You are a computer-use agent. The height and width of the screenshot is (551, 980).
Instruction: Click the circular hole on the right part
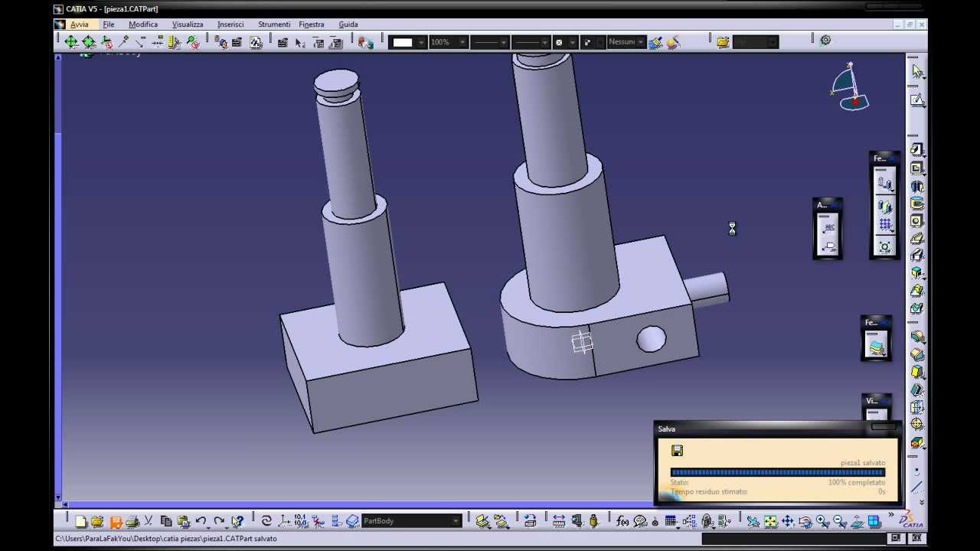point(652,339)
